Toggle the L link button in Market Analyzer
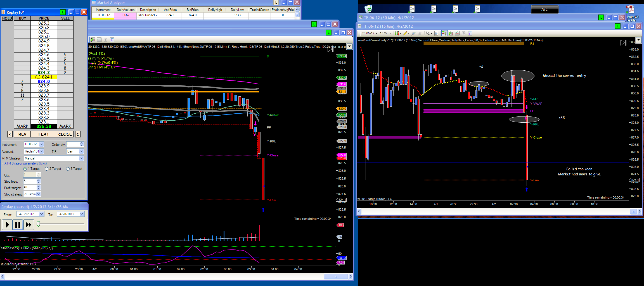 (276, 3)
